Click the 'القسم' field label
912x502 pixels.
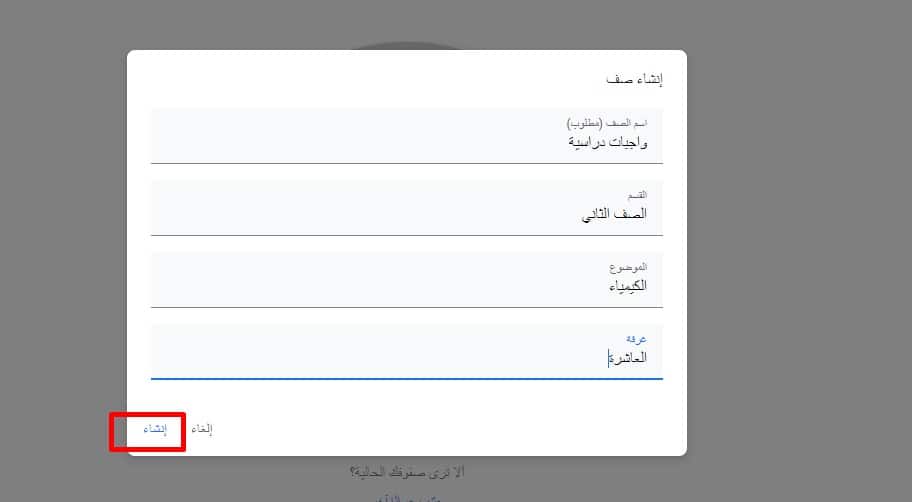tap(636, 195)
